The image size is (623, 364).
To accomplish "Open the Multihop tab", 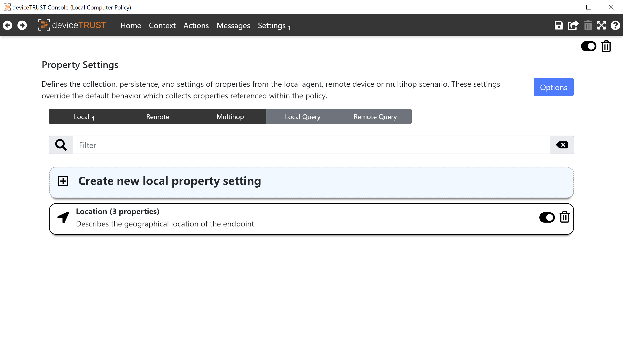I will [230, 116].
